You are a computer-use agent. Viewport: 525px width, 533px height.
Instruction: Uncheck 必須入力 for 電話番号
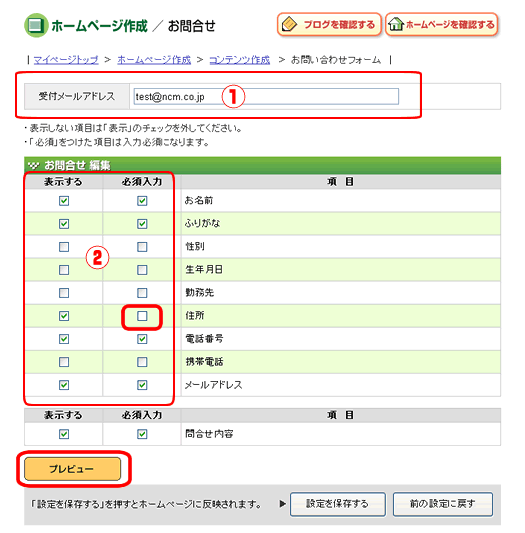(x=142, y=339)
